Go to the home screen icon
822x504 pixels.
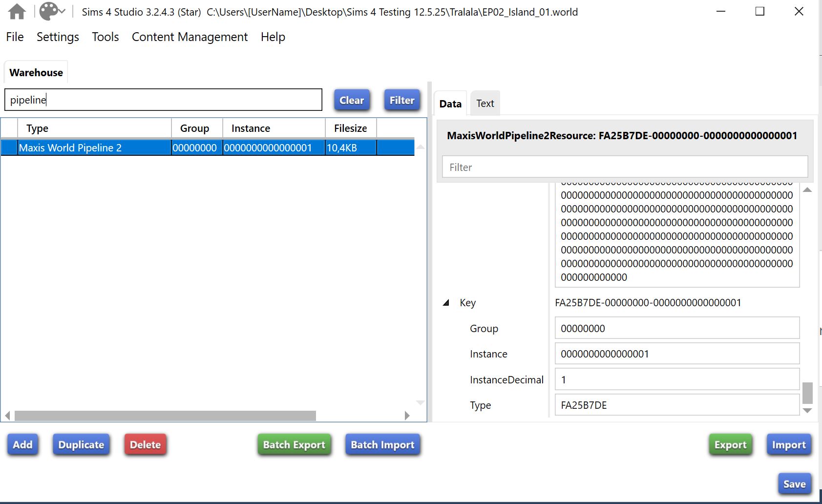[x=17, y=11]
